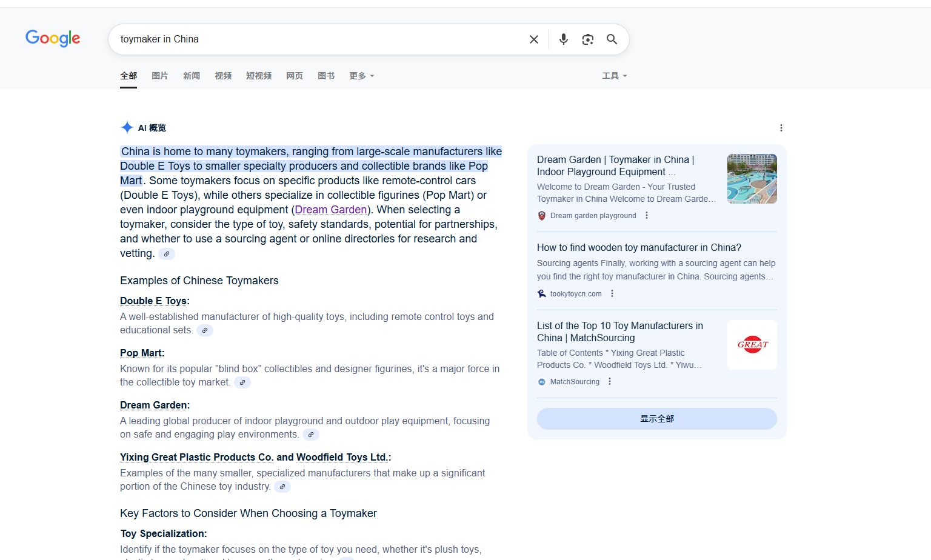The image size is (931, 560).
Task: Click the Dream Garden heading link
Action: 153,405
